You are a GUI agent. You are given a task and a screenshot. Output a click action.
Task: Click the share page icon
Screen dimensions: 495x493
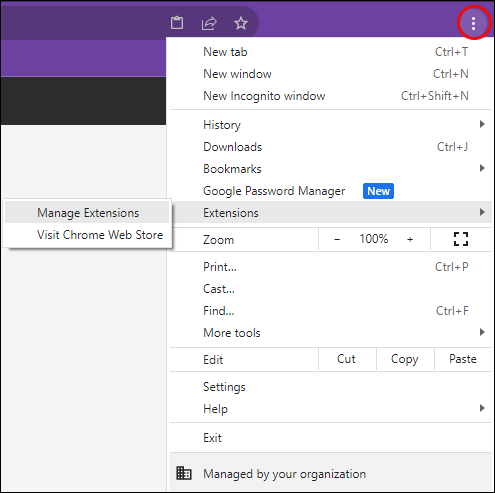[x=209, y=23]
